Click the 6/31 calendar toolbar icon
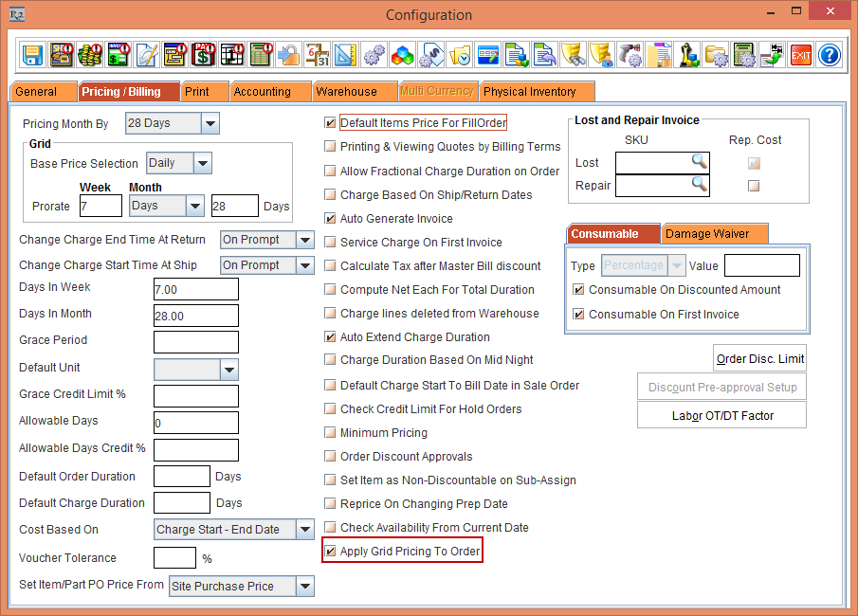 pyautogui.click(x=318, y=55)
